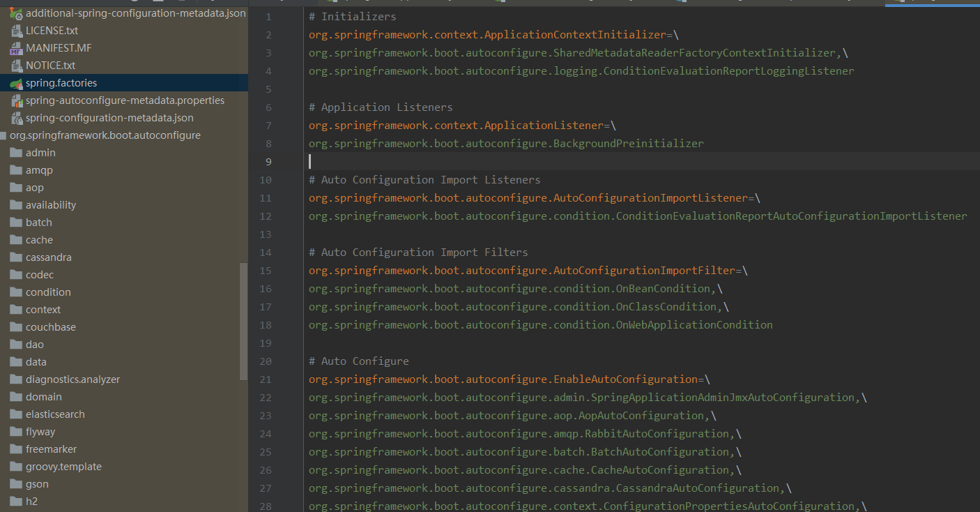Screen dimensions: 980x512
Task: Click the '# Auto Configure' comment line
Action: coord(359,361)
